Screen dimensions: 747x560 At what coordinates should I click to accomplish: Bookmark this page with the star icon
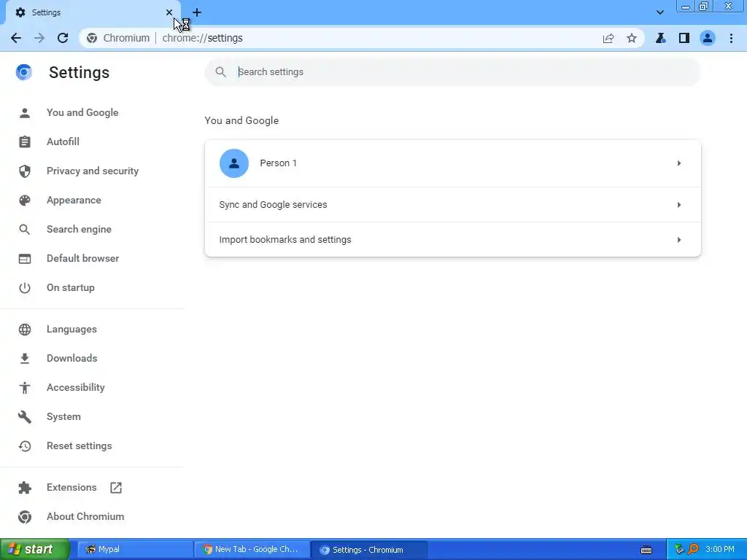[x=632, y=38]
